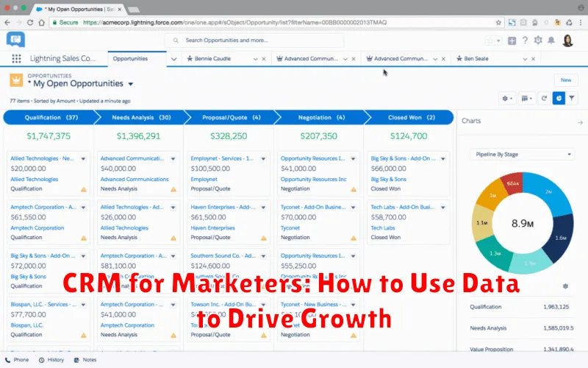Select the Qualification (37) stage header

point(51,118)
